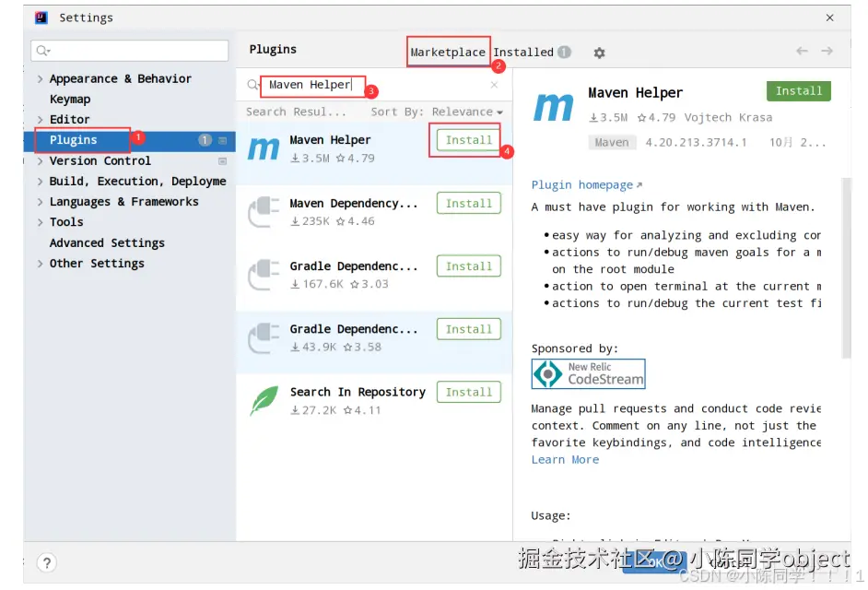Click the Learn More link

coord(565,460)
